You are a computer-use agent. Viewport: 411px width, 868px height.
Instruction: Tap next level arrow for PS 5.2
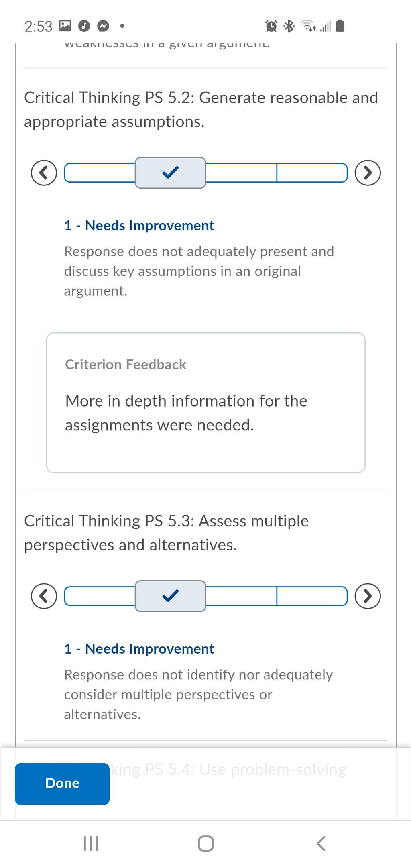368,173
